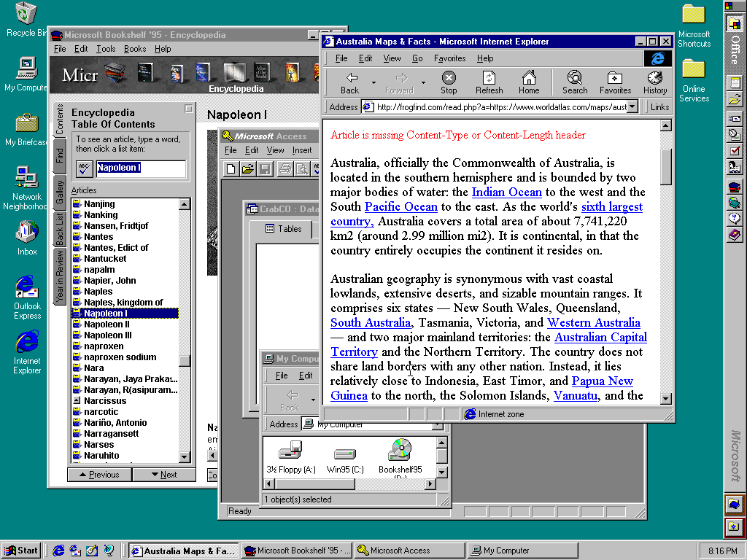747x560 pixels.
Task: Open the Go menu in Internet Explorer
Action: click(417, 58)
